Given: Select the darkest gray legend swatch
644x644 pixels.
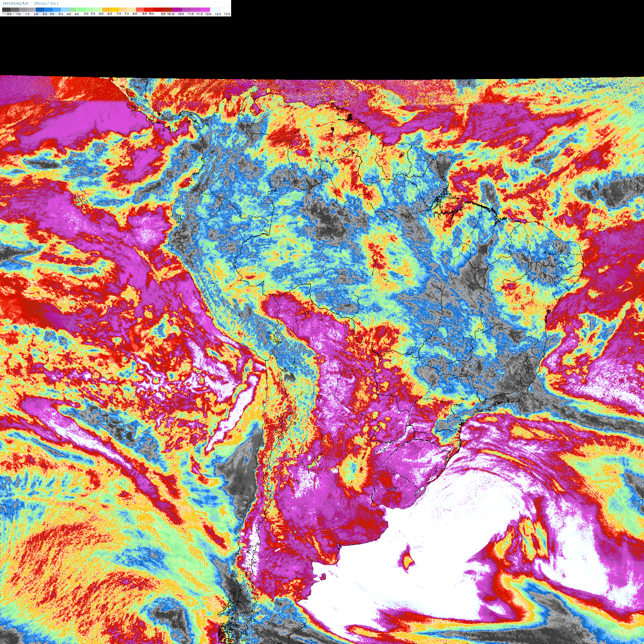Looking at the screenshot, I should [6, 10].
